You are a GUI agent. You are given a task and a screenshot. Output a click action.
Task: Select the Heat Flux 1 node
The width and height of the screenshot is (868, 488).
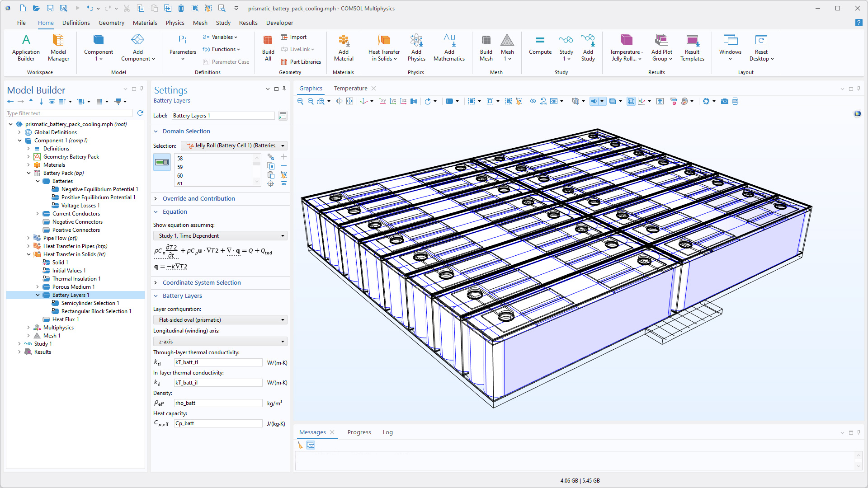pyautogui.click(x=66, y=319)
